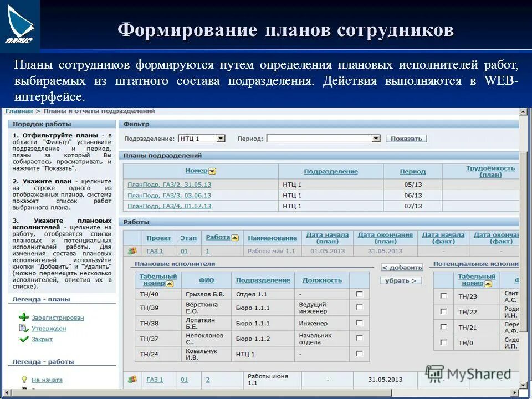Click Зарегистрирован legend link
The width and height of the screenshot is (532, 399).
[x=58, y=318]
